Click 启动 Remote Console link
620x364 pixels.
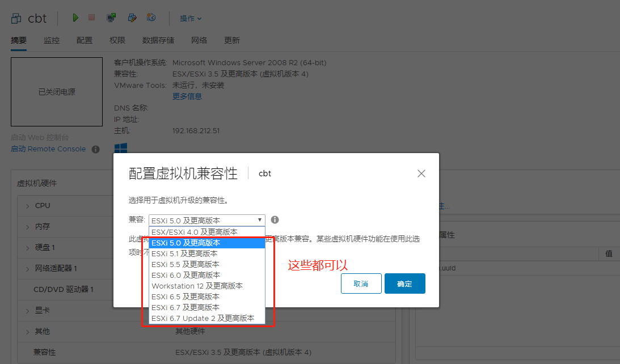click(48, 149)
